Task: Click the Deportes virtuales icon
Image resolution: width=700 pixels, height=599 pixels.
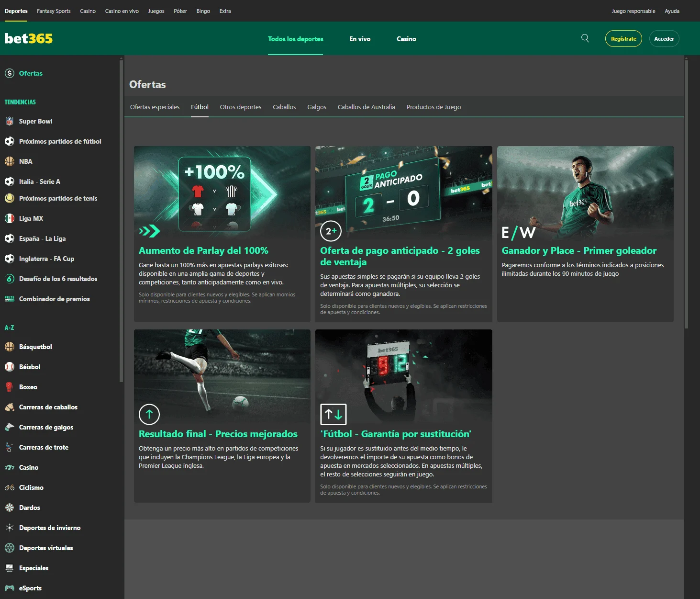Action: pyautogui.click(x=10, y=548)
